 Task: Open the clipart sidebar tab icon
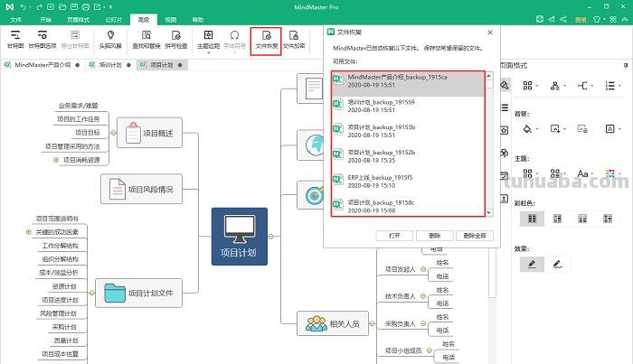coord(505,153)
